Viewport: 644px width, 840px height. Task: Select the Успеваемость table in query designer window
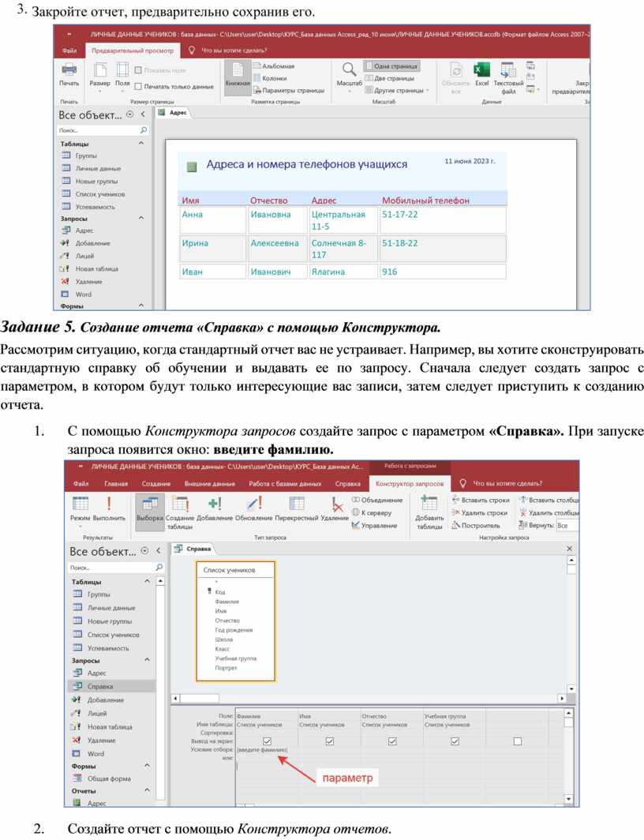(109, 647)
